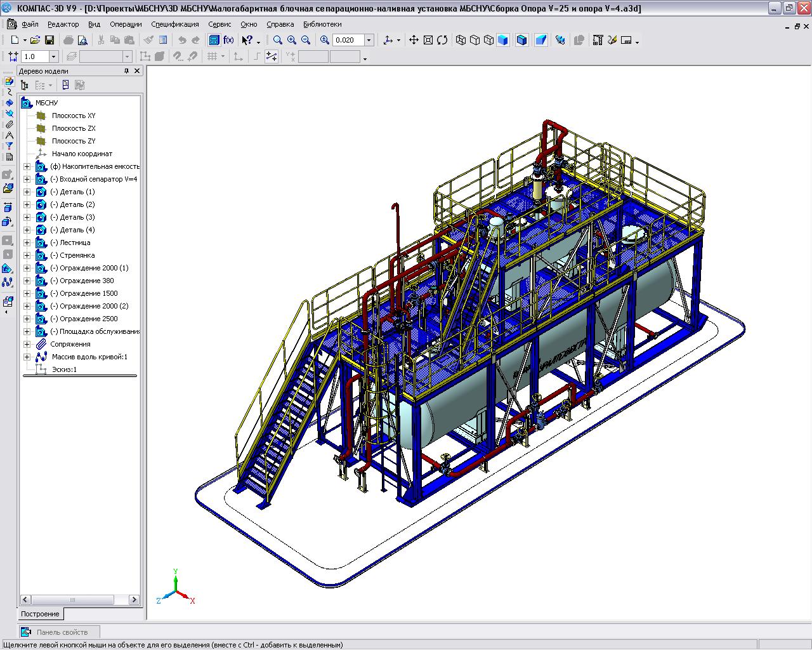Select Плоскость XY in model tree
The width and height of the screenshot is (812, 650).
pos(74,116)
